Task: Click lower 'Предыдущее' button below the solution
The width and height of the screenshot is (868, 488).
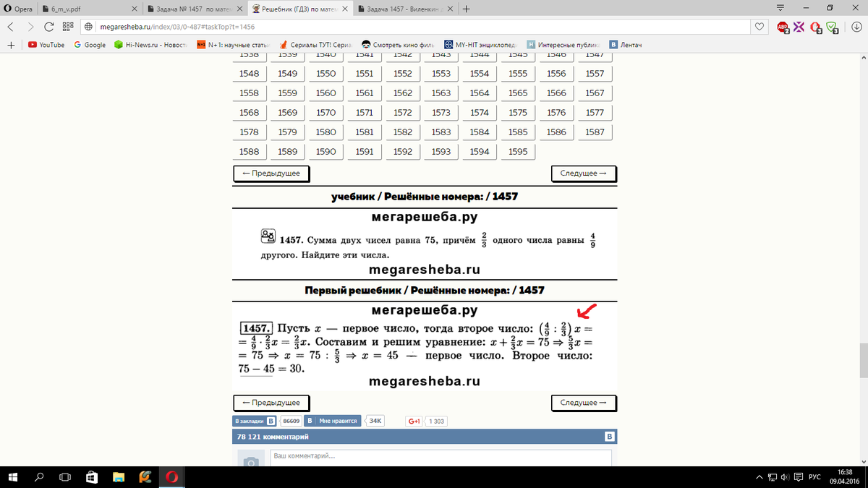Action: (271, 403)
